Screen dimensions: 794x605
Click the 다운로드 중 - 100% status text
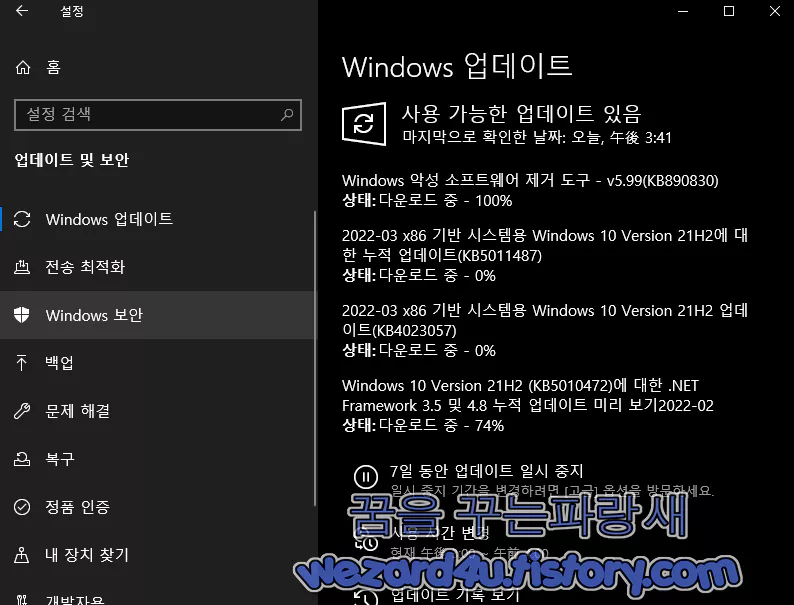click(445, 200)
